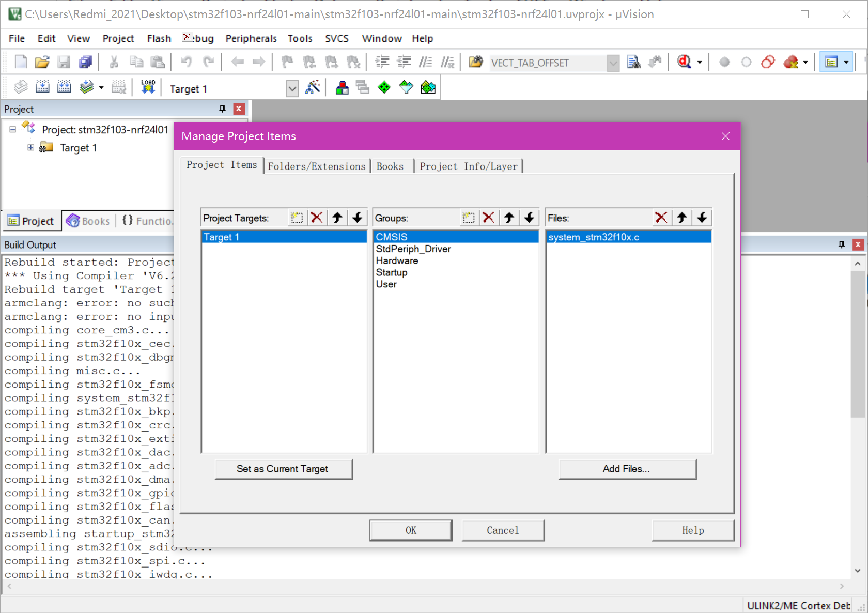Click the Undo arrow icon
Screen dimensions: 868x613
point(187,62)
